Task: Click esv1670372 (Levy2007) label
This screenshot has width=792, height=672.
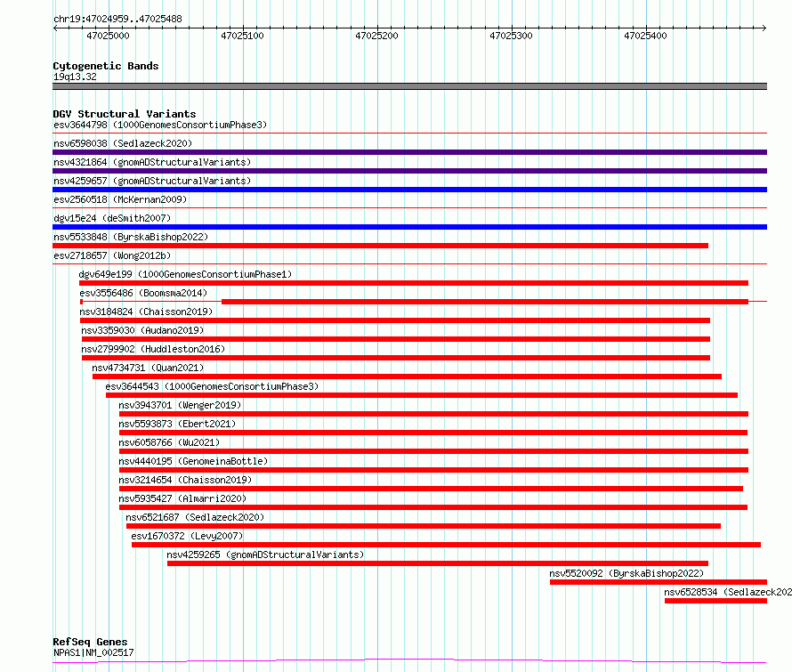Action: tap(187, 536)
